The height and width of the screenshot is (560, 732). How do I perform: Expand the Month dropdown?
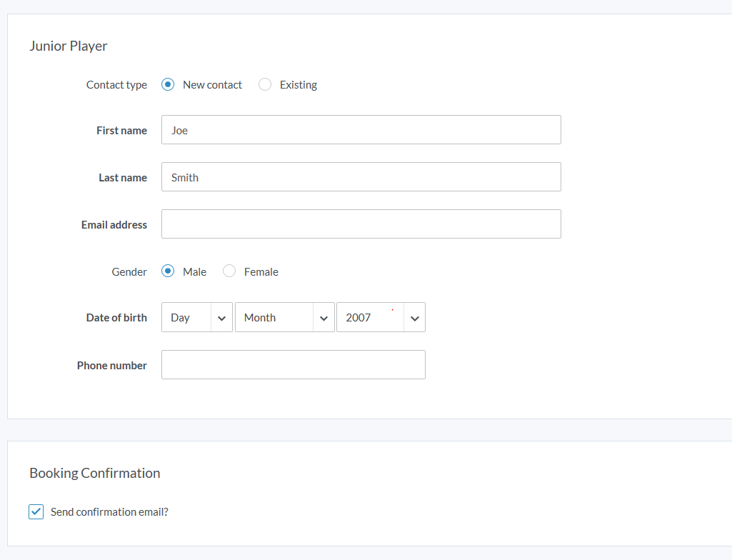284,318
